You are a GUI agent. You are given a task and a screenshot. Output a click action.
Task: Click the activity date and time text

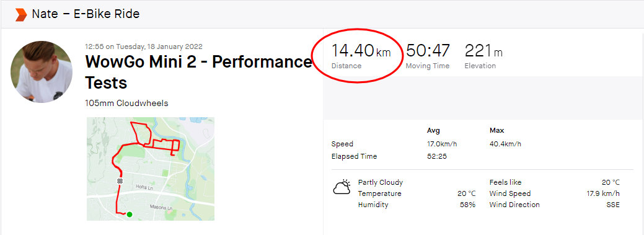coord(143,47)
